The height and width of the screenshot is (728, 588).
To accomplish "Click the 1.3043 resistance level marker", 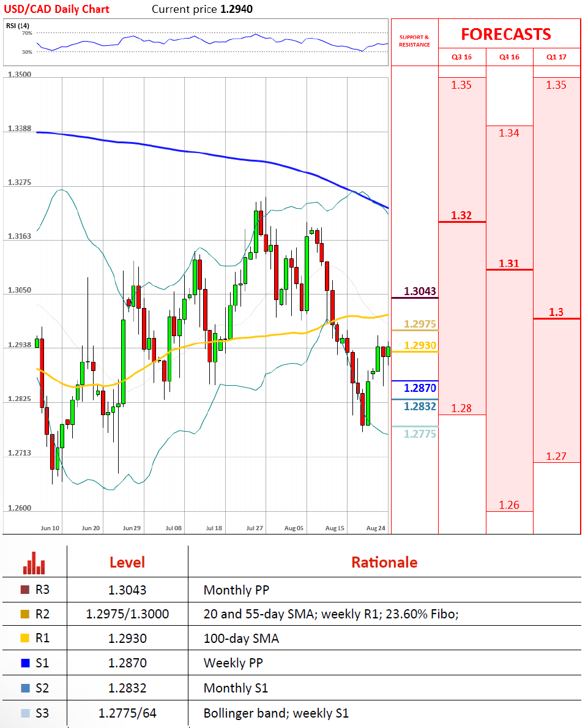I will coord(420,291).
